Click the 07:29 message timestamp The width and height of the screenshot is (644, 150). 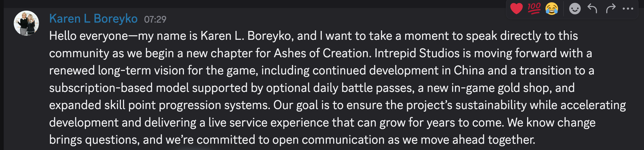155,19
